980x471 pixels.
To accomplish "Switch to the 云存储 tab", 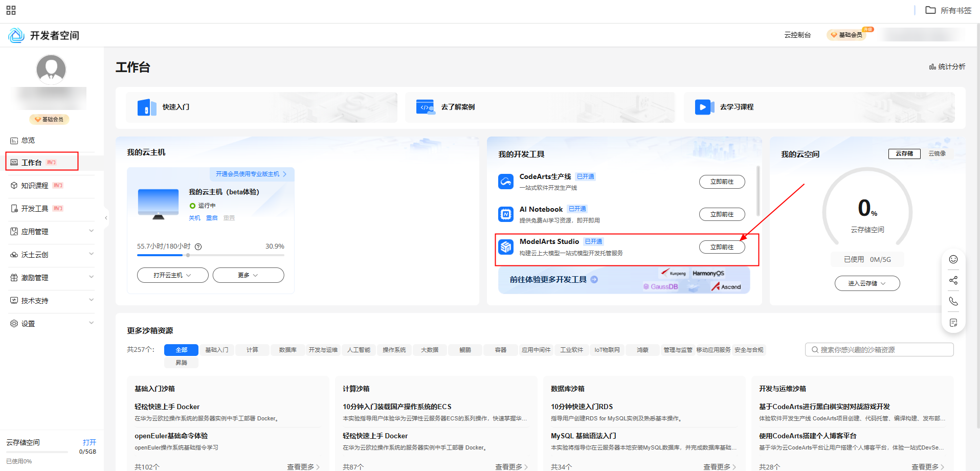I will 904,153.
